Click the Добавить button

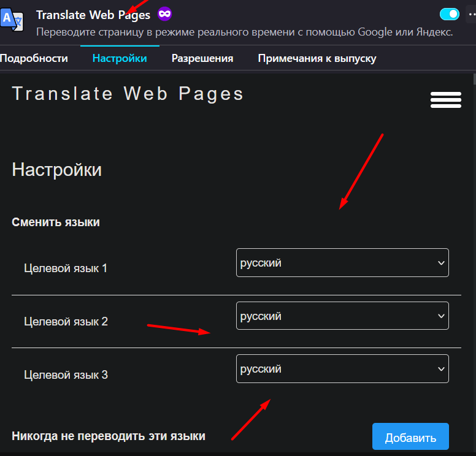pos(410,436)
